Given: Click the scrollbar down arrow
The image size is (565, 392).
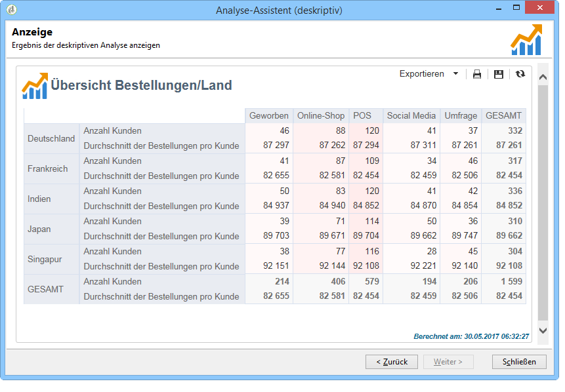Looking at the screenshot, I should [543, 330].
